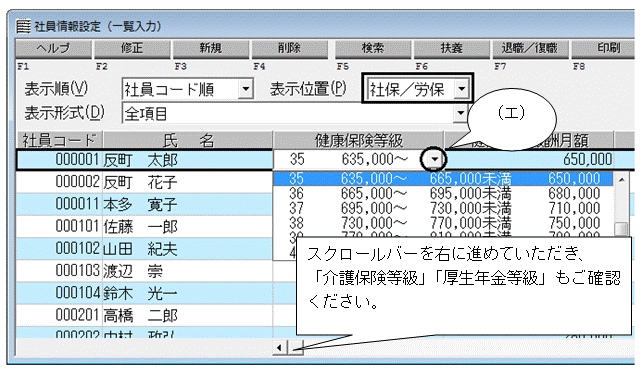Click the 氏名 column header
The width and height of the screenshot is (642, 376).
pos(188,140)
